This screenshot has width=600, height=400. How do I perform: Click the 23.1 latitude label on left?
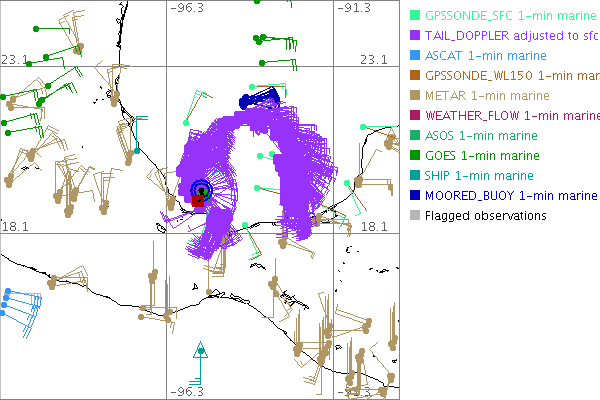tap(17, 60)
